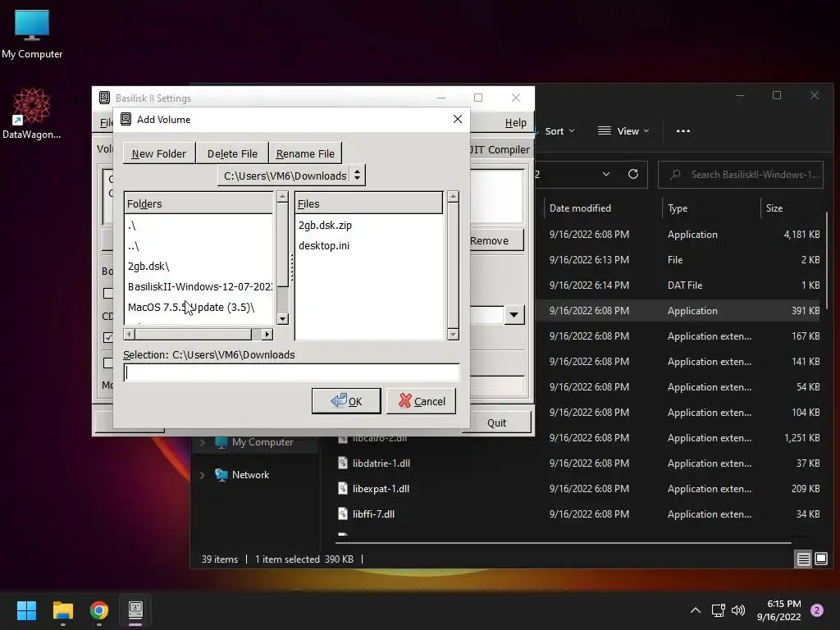Image resolution: width=840 pixels, height=630 pixels.
Task: Click the Basilisk II taskbar icon
Action: click(x=135, y=610)
